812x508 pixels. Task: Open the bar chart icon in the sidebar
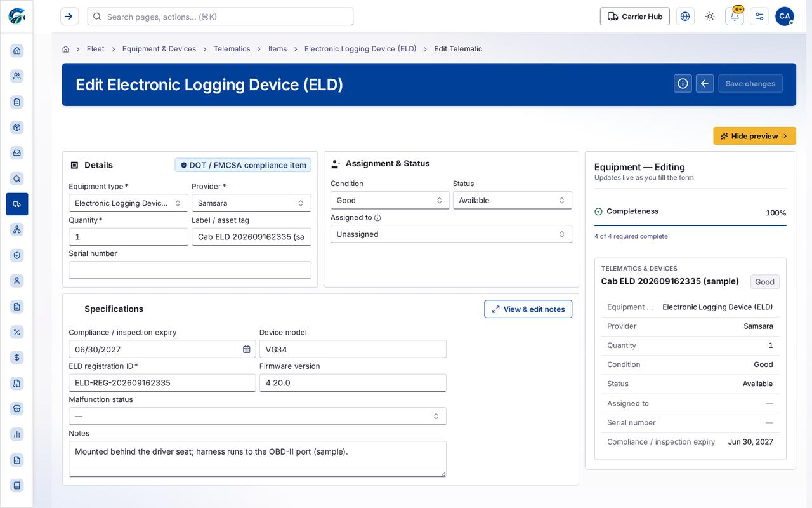(x=17, y=434)
